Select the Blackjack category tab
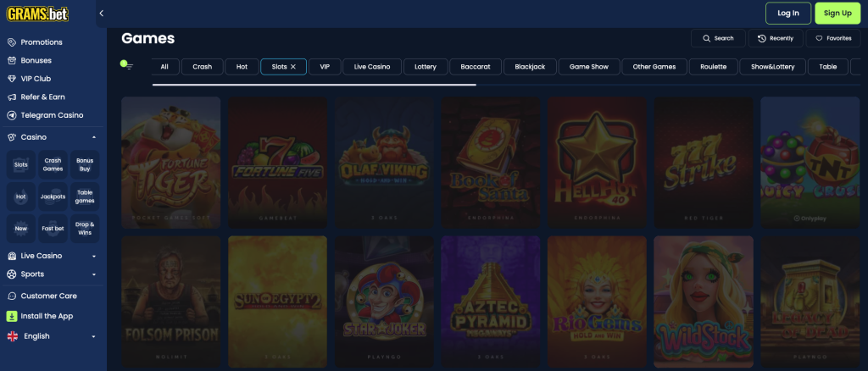The image size is (868, 371). pos(530,66)
